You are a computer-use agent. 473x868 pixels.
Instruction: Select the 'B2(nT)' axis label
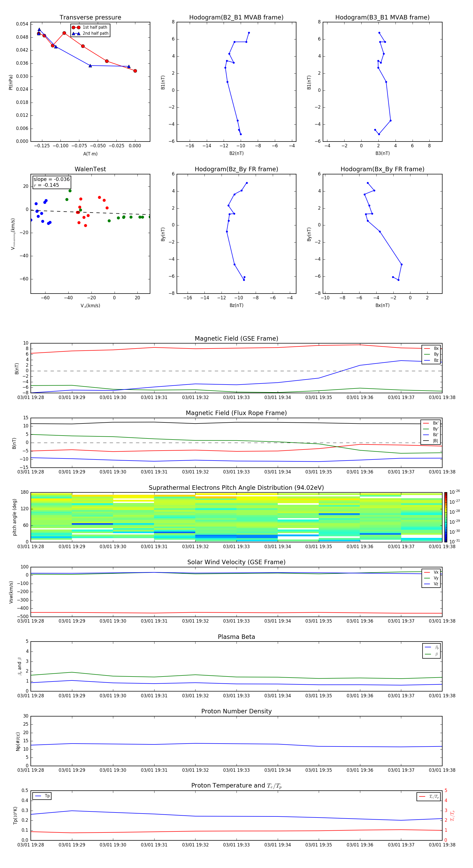tap(236, 153)
